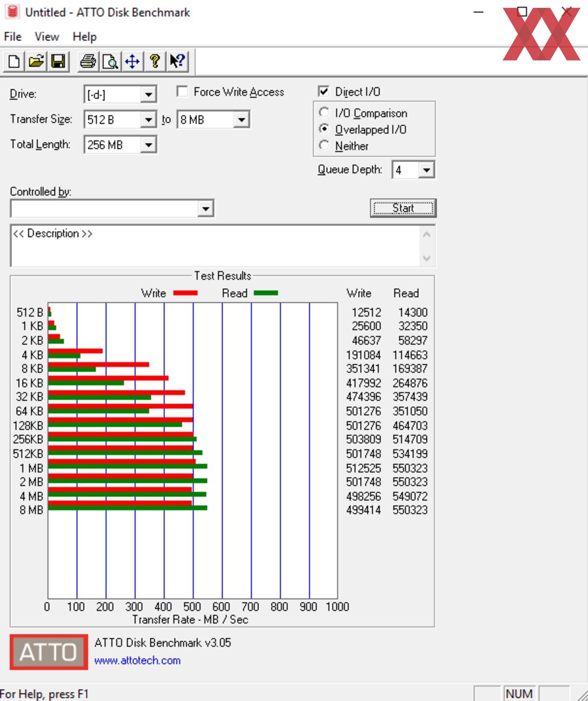Open a saved benchmark file icon
This screenshot has height=701, width=588.
(x=36, y=61)
